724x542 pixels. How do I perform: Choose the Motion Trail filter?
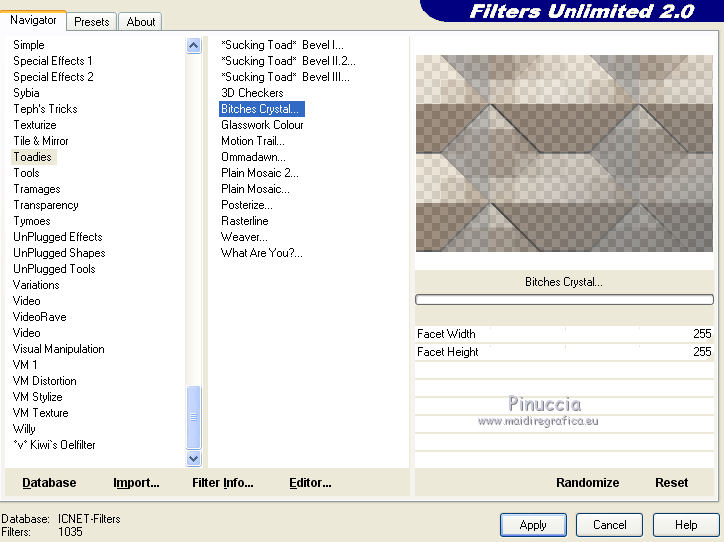point(253,141)
